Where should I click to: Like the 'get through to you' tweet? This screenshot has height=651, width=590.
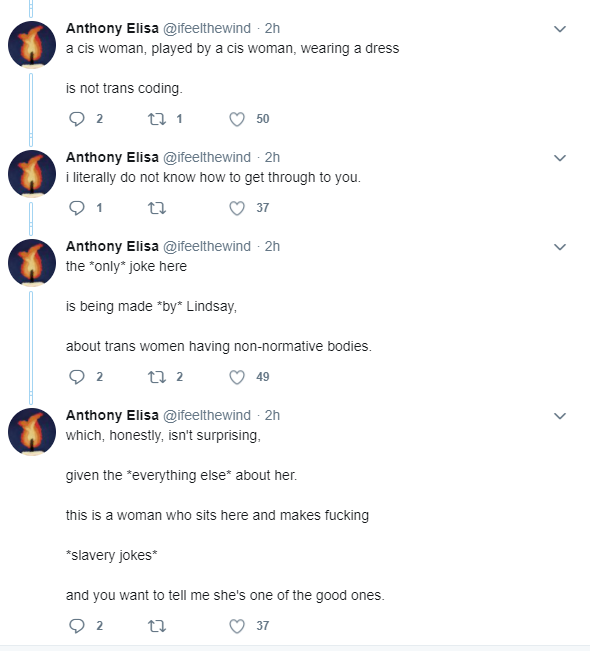click(x=237, y=208)
